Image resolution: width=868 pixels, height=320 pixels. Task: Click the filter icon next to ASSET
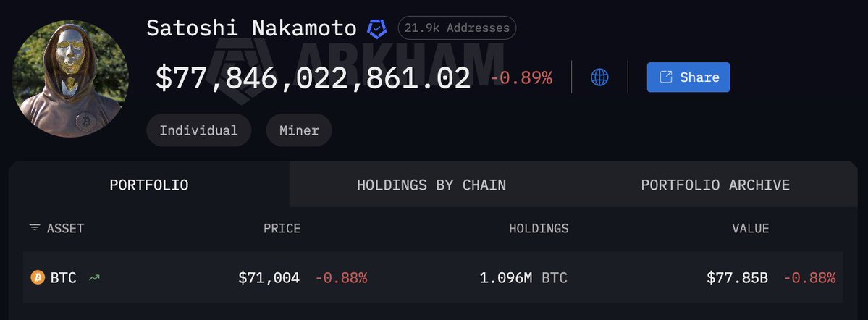[35, 228]
